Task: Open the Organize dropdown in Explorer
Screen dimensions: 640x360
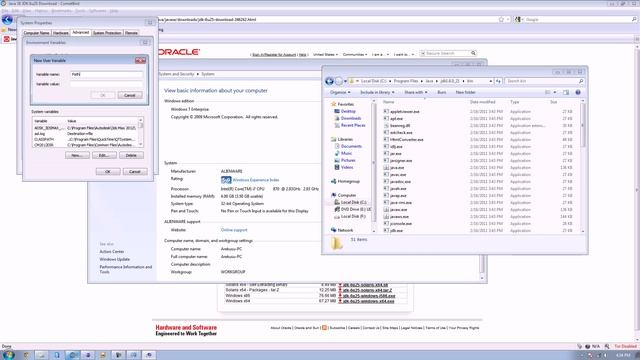Action: [340, 93]
